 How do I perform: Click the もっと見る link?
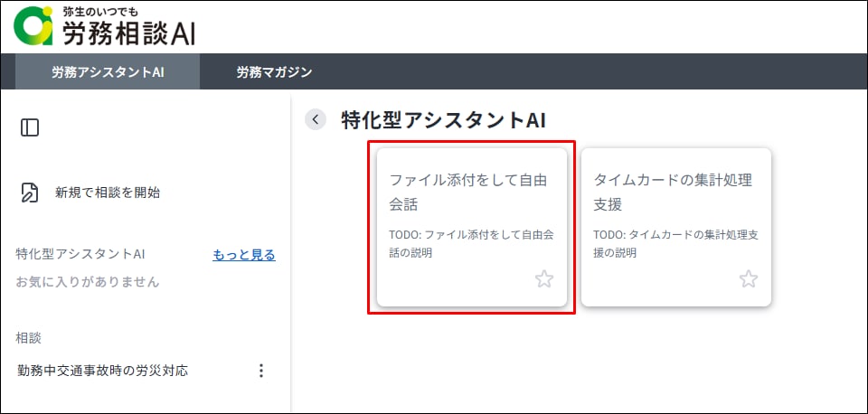244,255
